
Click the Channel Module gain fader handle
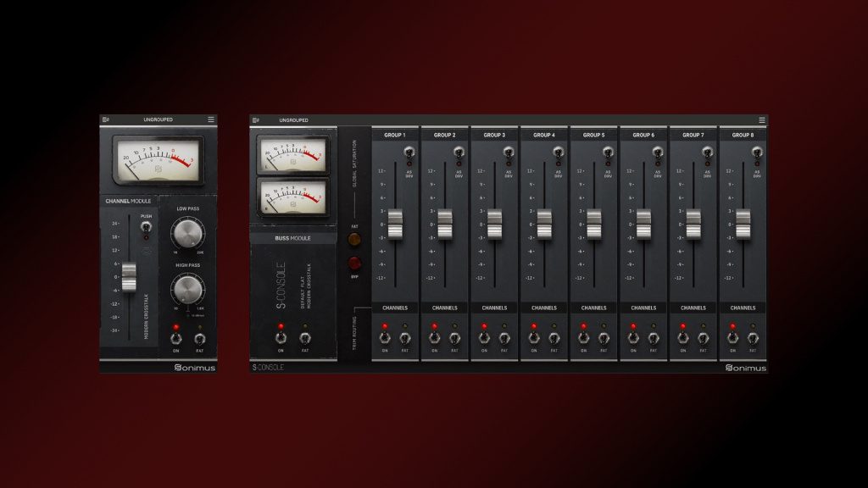[129, 277]
